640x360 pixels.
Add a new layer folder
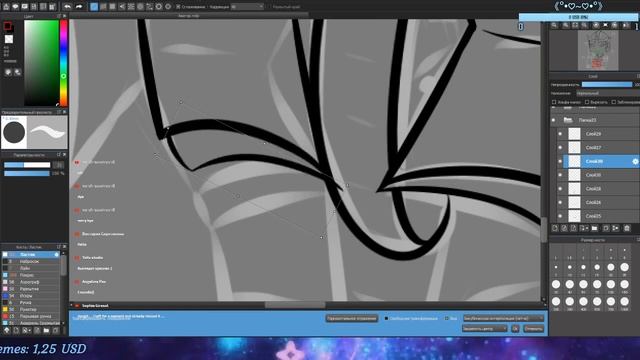[x=594, y=228]
